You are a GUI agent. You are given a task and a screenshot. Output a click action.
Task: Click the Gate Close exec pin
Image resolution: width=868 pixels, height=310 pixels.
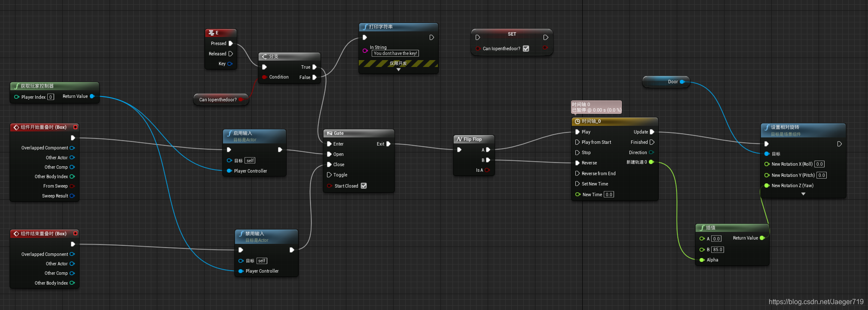pos(329,164)
